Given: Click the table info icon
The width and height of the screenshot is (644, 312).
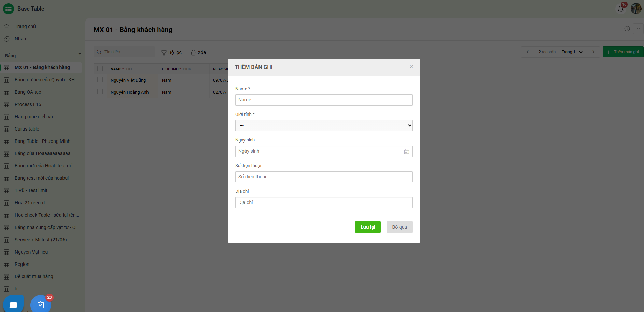Looking at the screenshot, I should coord(627,29).
